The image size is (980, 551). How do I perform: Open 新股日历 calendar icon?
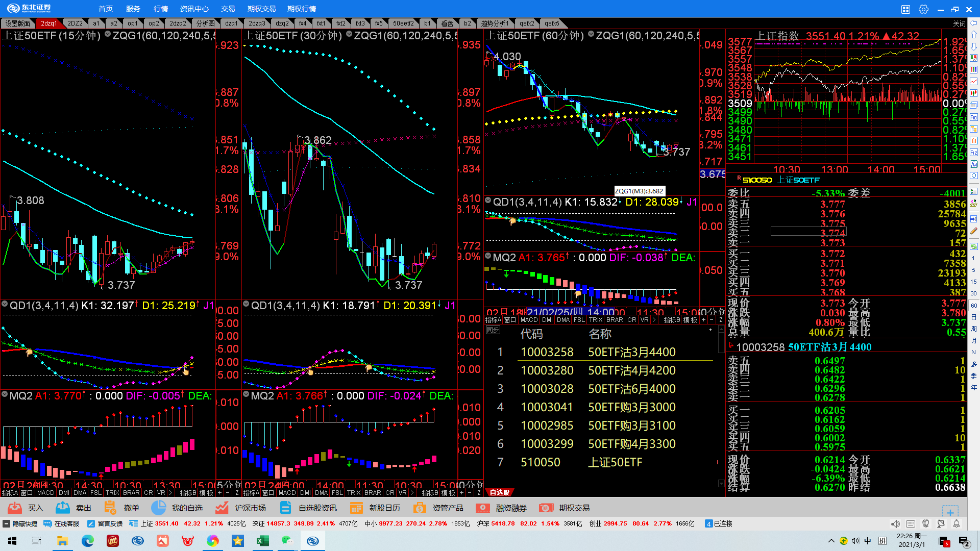pyautogui.click(x=356, y=508)
